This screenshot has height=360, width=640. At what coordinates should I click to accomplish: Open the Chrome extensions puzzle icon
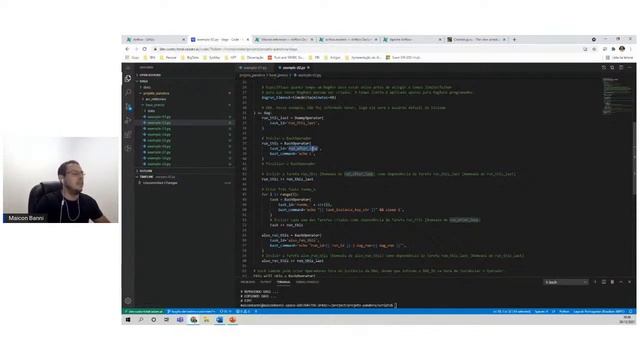(x=613, y=49)
